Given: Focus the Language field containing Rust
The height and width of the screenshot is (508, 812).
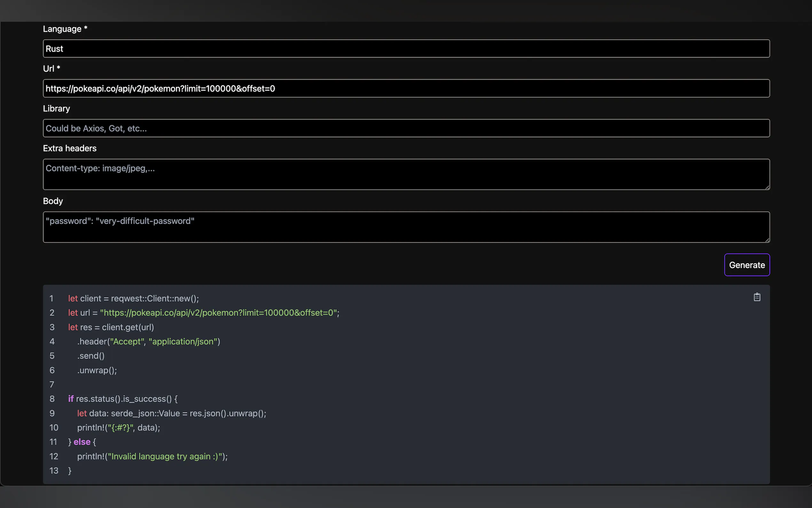Looking at the screenshot, I should (406, 49).
